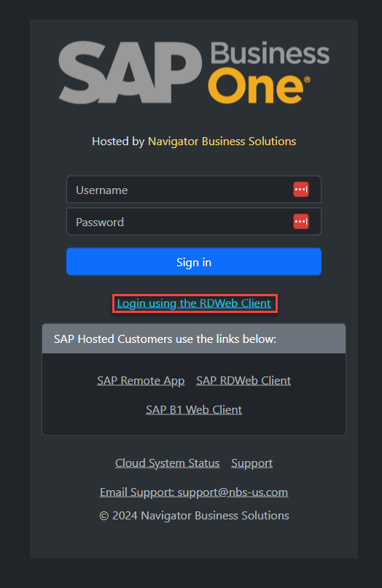Open the Support link

tap(252, 463)
